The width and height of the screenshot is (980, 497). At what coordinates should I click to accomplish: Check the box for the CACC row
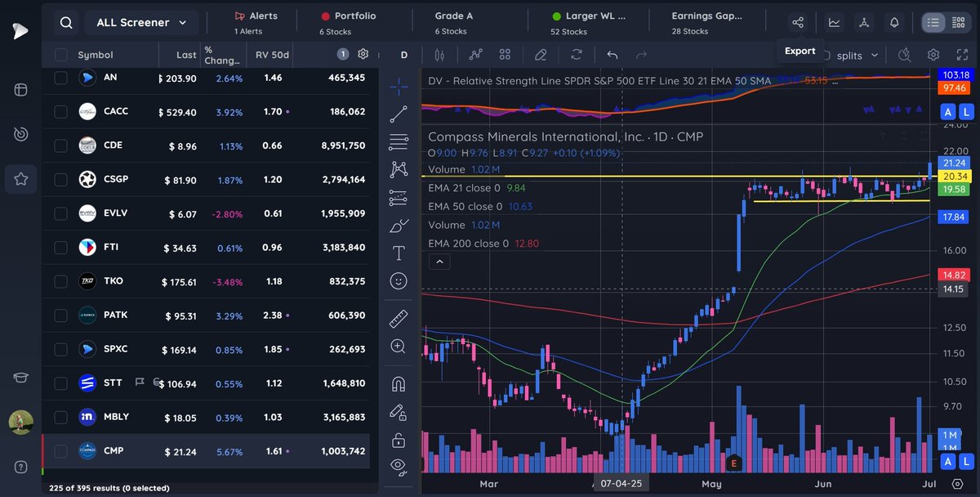pyautogui.click(x=60, y=112)
